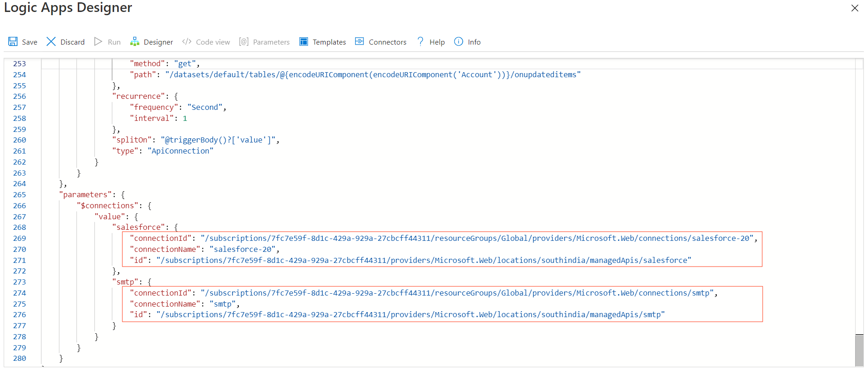Image resolution: width=868 pixels, height=370 pixels.
Task: Click the "connectionId" key on line 274
Action: (161, 293)
